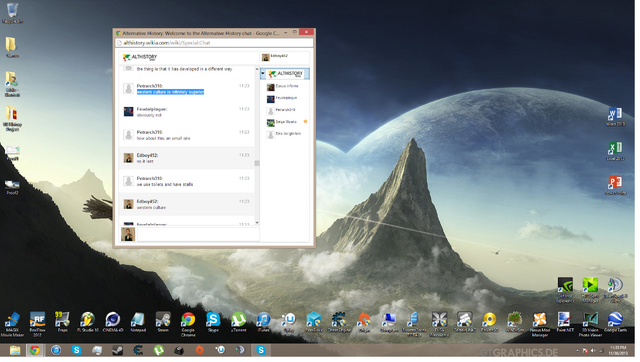
Task: Open the FL Studio 10 desktop shortcut
Action: point(88,322)
